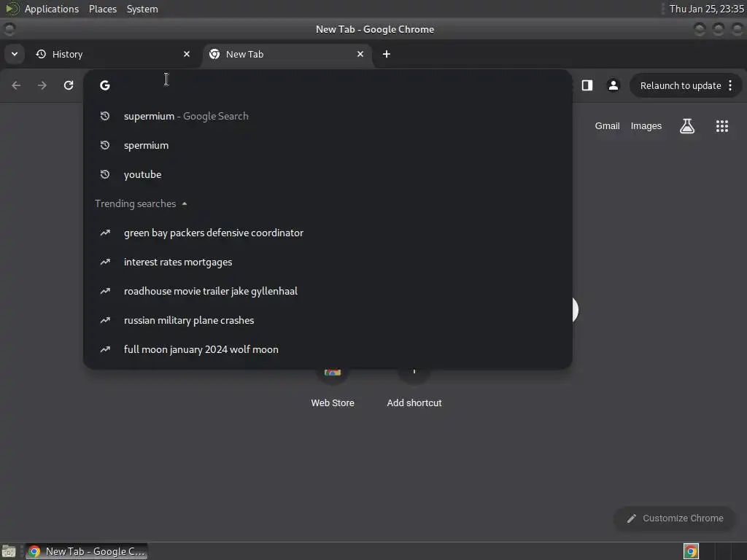Close the History tab
This screenshot has height=560, width=747.
(x=187, y=54)
